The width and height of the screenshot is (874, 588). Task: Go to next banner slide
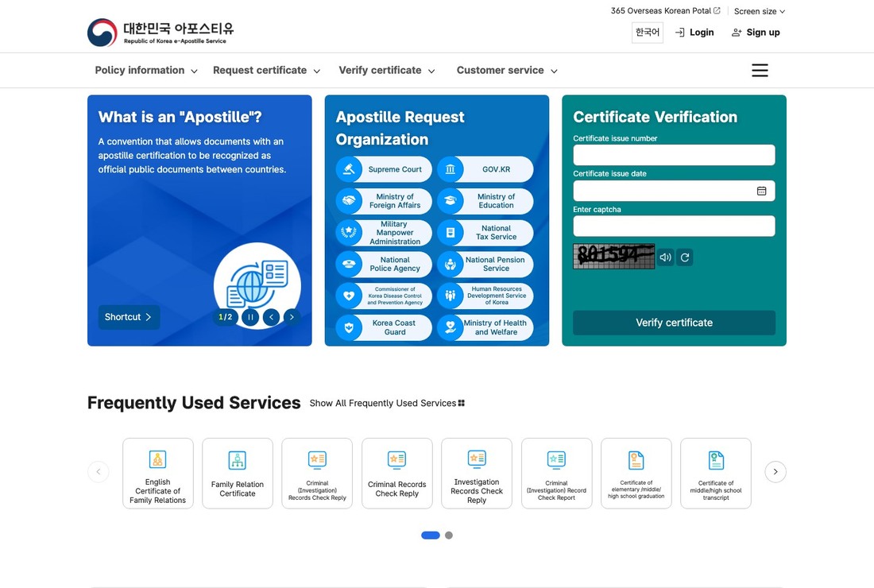292,317
